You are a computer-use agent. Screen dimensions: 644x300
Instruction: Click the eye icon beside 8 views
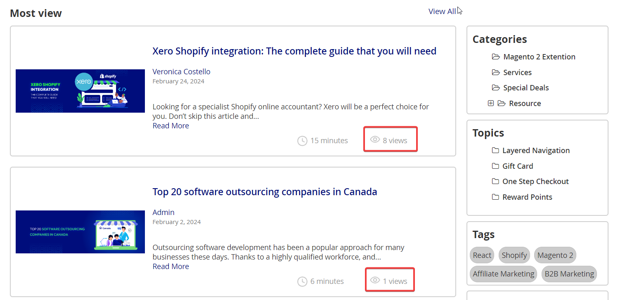point(375,140)
